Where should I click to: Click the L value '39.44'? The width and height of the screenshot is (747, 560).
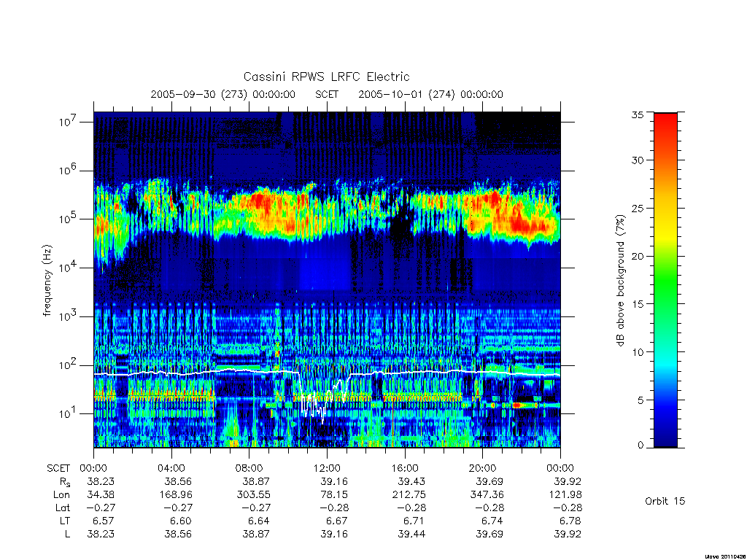click(x=411, y=534)
